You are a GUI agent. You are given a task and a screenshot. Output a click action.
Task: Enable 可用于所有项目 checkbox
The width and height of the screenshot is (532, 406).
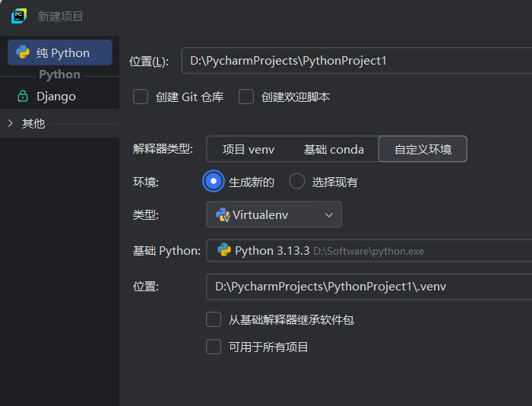(214, 347)
